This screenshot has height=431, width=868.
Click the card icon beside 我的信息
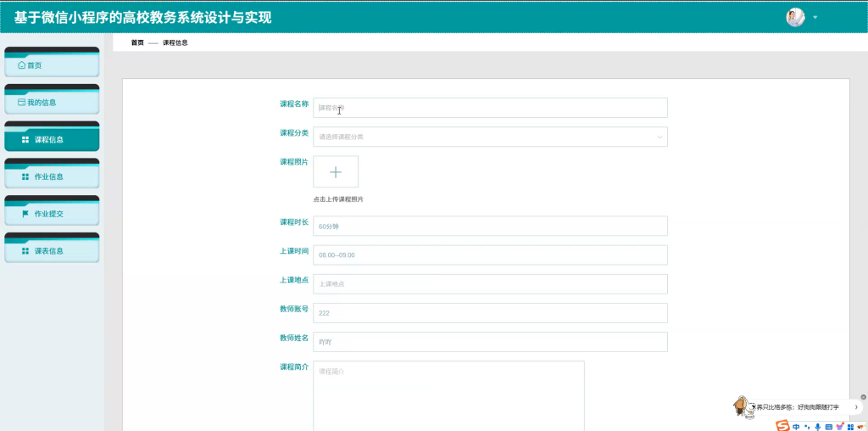tap(21, 102)
